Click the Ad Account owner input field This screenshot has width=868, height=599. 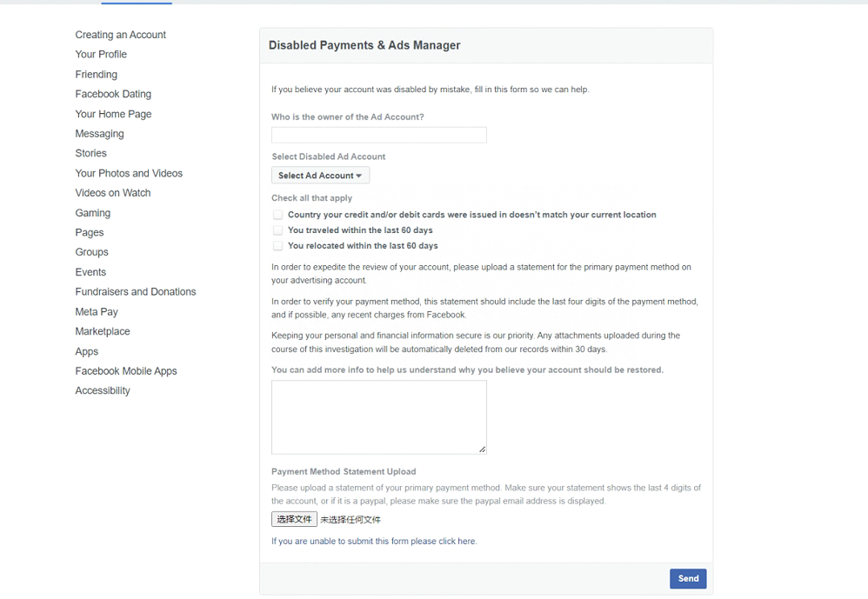[x=378, y=135]
